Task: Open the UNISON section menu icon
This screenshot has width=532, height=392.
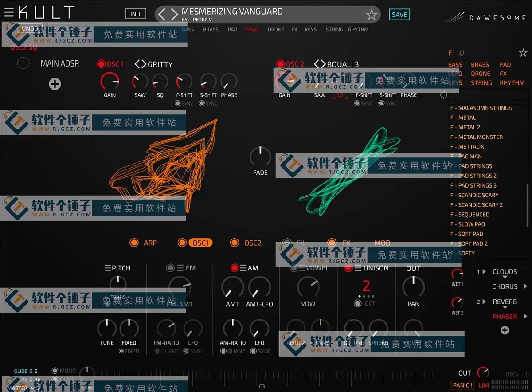Action: 358,268
